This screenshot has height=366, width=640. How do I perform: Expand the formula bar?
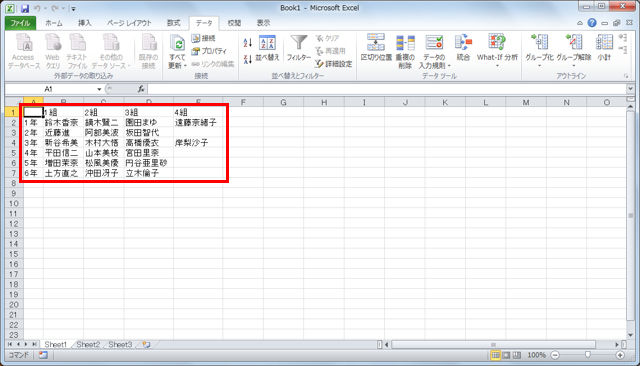pos(631,89)
